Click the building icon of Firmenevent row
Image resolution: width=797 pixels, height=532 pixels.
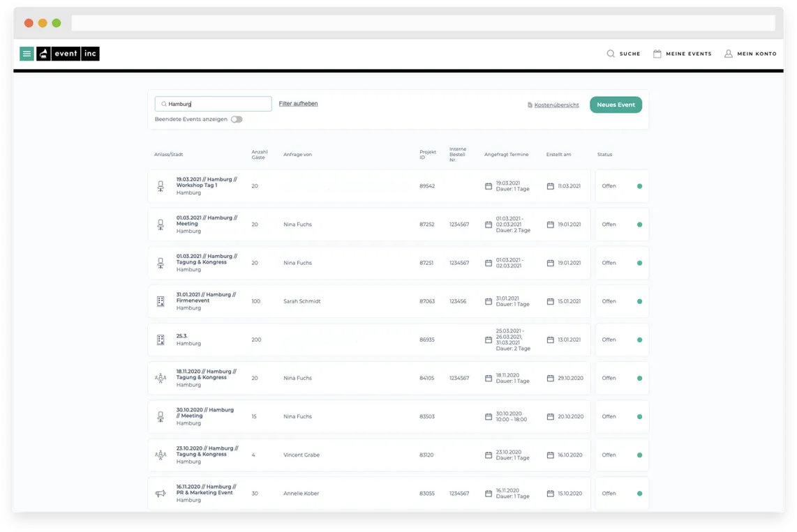tap(161, 301)
